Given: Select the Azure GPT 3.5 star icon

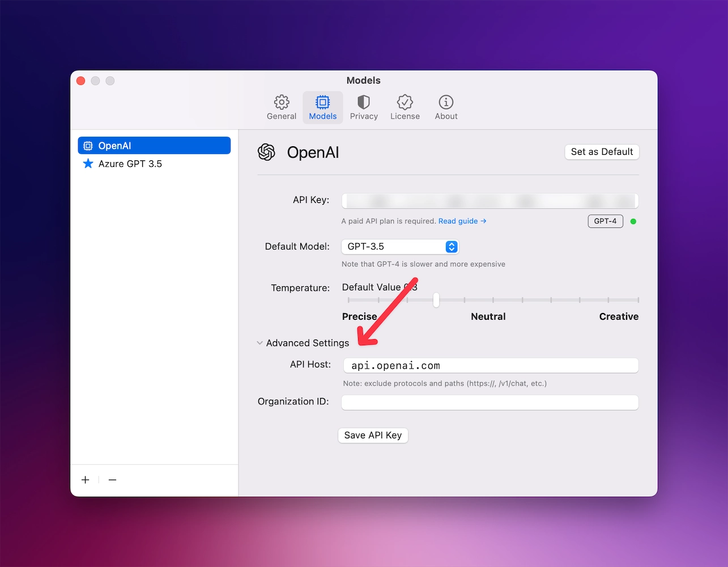Looking at the screenshot, I should 88,163.
